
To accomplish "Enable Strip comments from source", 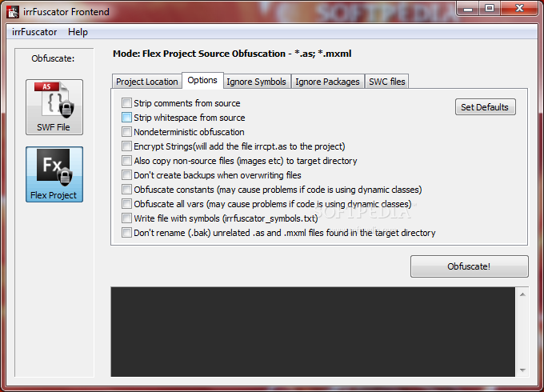I will pyautogui.click(x=126, y=103).
